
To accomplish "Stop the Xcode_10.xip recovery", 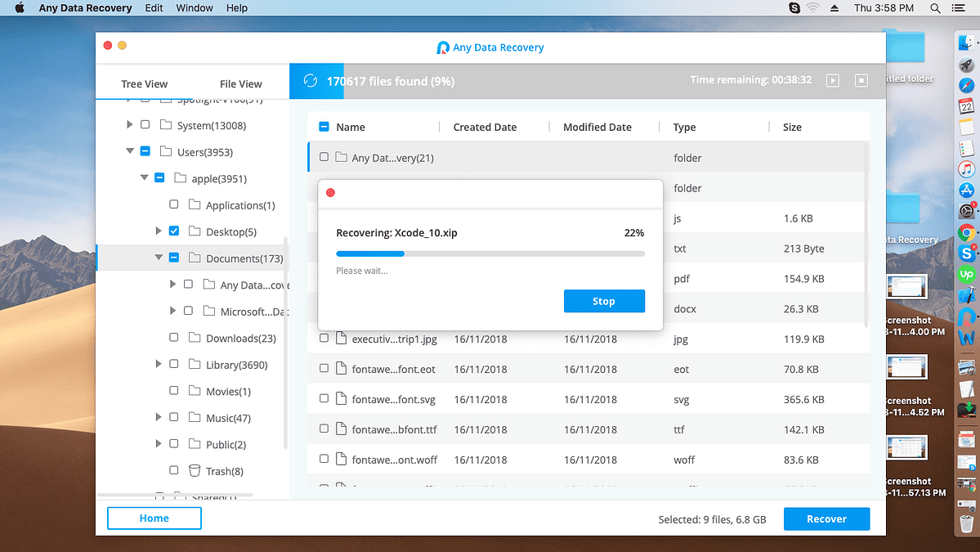I will [604, 301].
